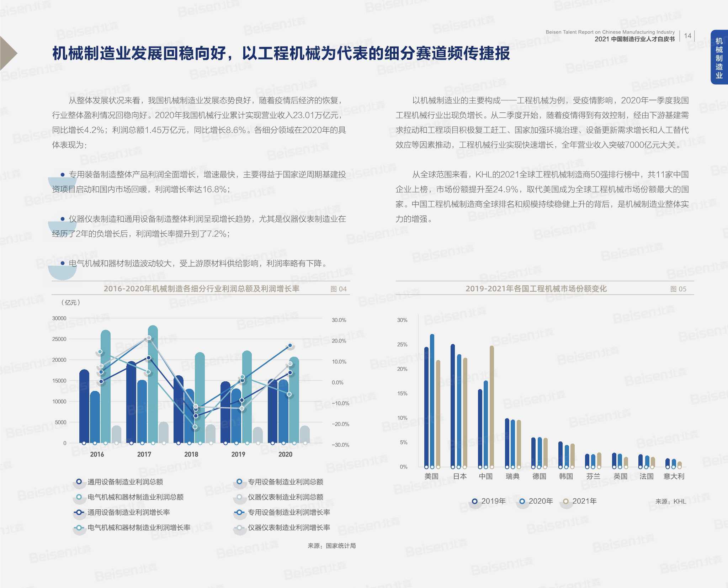Click the 瑞典 country label
The width and height of the screenshot is (728, 588).
click(x=512, y=476)
